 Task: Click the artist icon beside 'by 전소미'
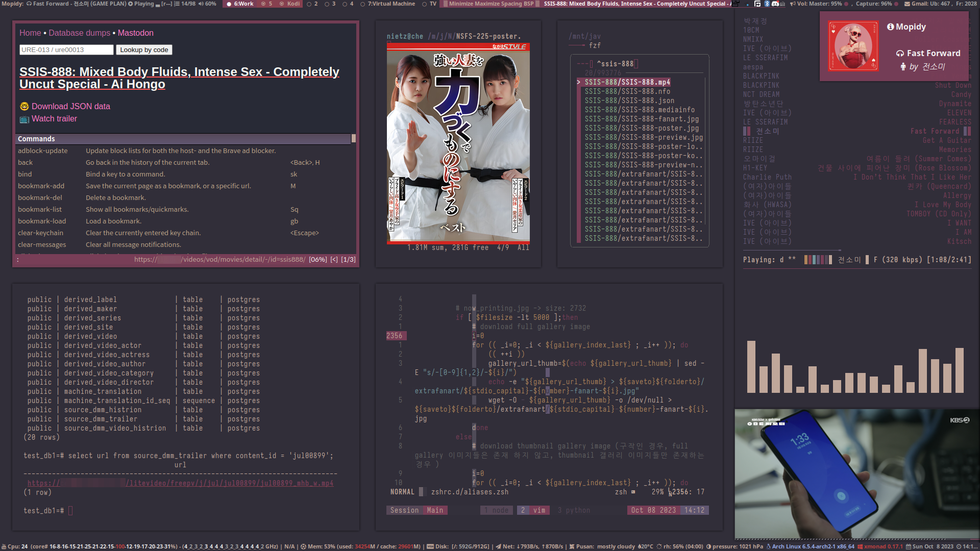click(x=903, y=66)
